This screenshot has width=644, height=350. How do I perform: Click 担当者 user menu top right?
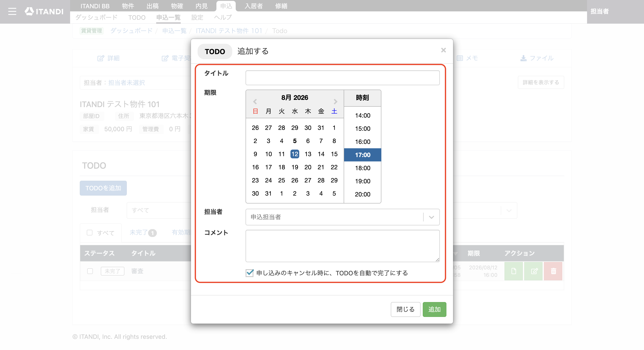tap(600, 11)
